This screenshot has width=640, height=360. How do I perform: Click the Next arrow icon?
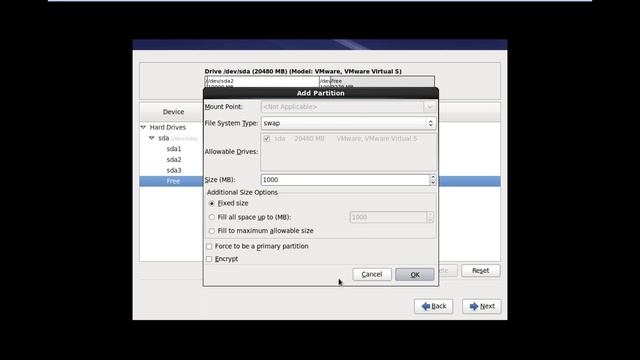[x=474, y=306]
